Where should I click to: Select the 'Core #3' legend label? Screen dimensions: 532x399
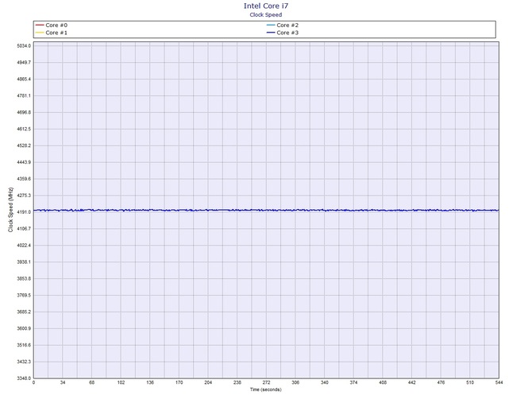pos(287,33)
